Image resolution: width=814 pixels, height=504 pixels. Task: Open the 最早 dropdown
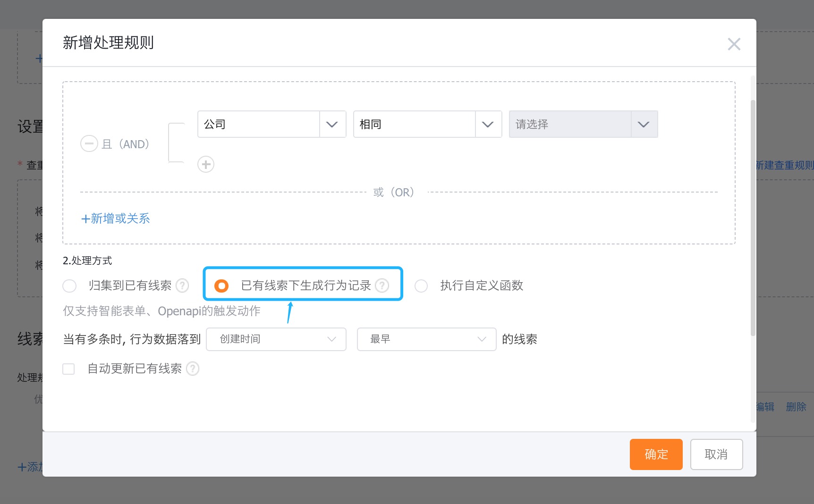(427, 339)
